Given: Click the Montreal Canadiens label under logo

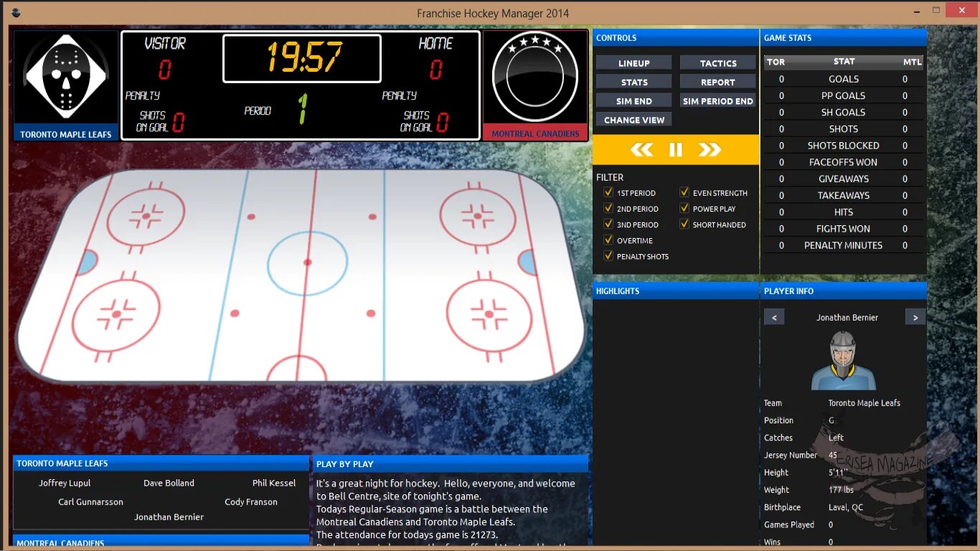Looking at the screenshot, I should pos(535,133).
